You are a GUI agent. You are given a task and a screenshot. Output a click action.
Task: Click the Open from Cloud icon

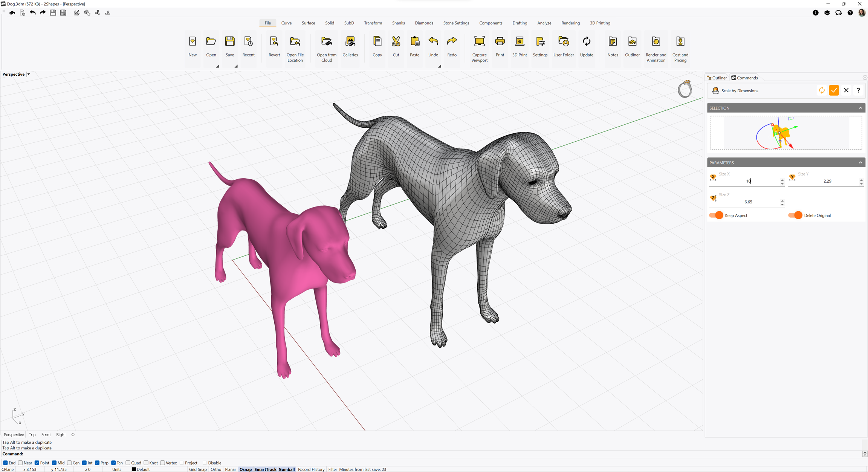326,42
